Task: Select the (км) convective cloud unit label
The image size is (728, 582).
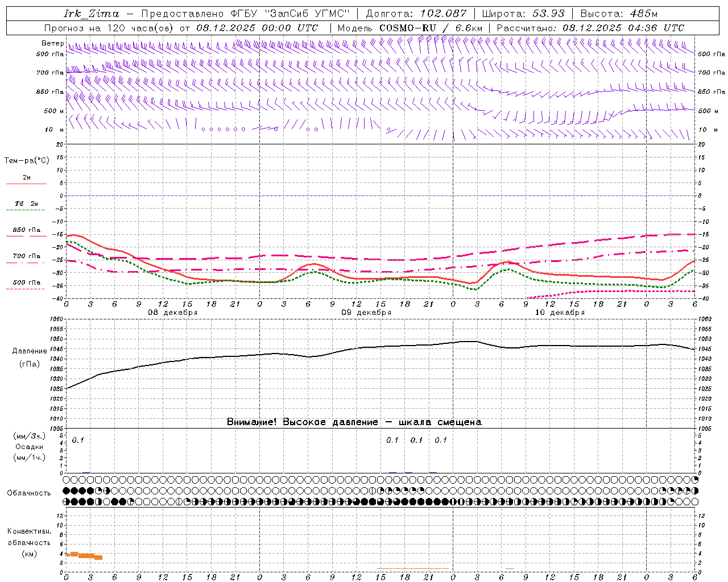Action: (29, 554)
